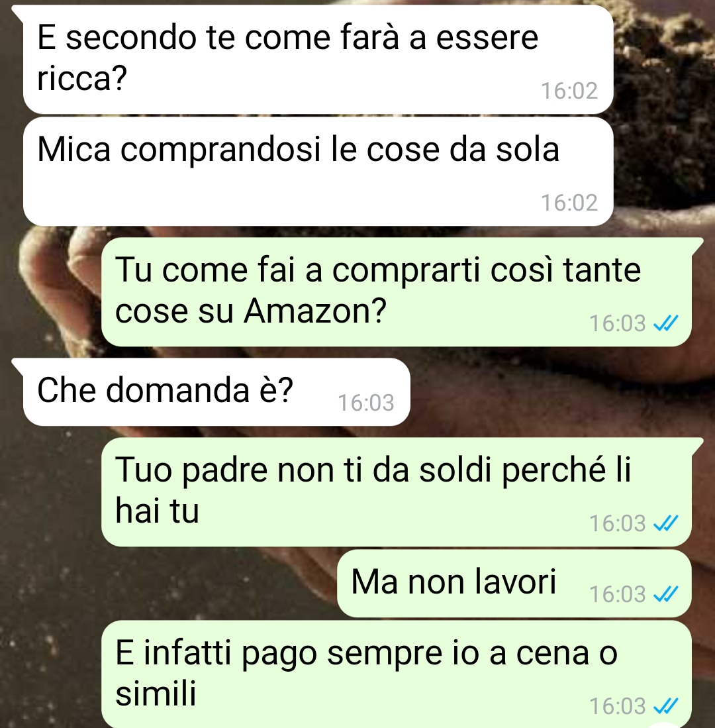
Task: Tap the Amazon question message bubble
Action: [x=397, y=292]
